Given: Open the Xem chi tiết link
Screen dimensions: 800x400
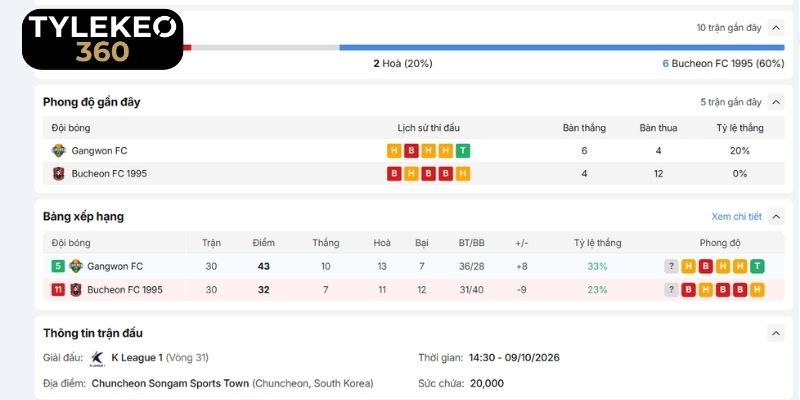Looking at the screenshot, I should click(736, 217).
